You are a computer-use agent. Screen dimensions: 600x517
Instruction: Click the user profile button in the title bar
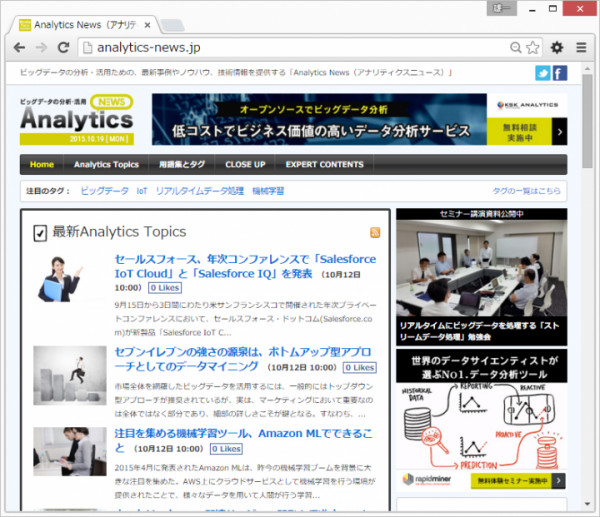[x=501, y=8]
